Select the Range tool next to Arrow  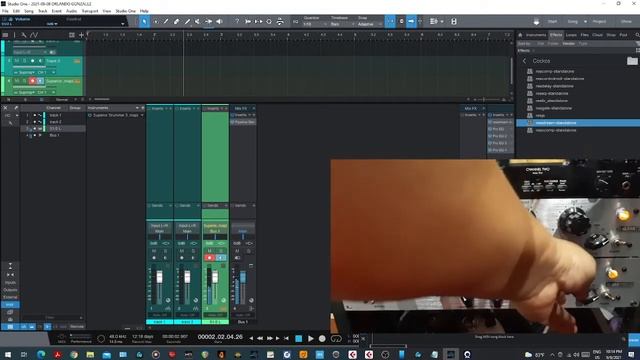click(x=156, y=21)
